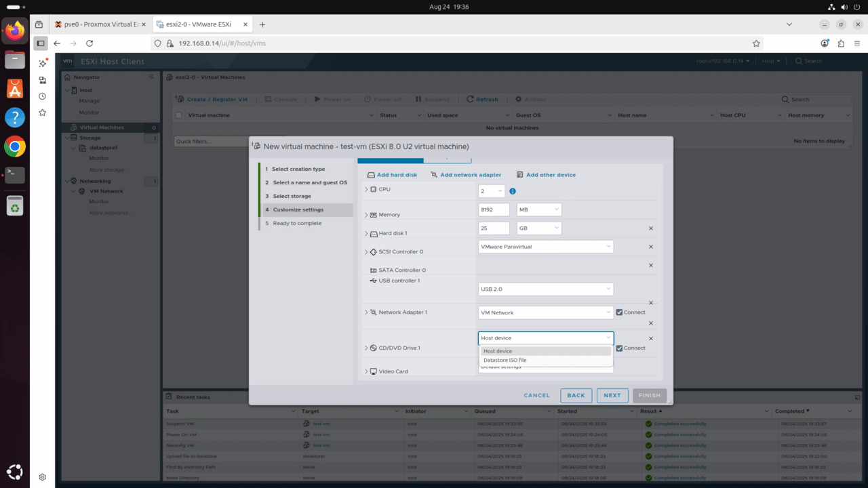Open a new browser tab
Screen dimensions: 868x488
pyautogui.click(x=262, y=24)
